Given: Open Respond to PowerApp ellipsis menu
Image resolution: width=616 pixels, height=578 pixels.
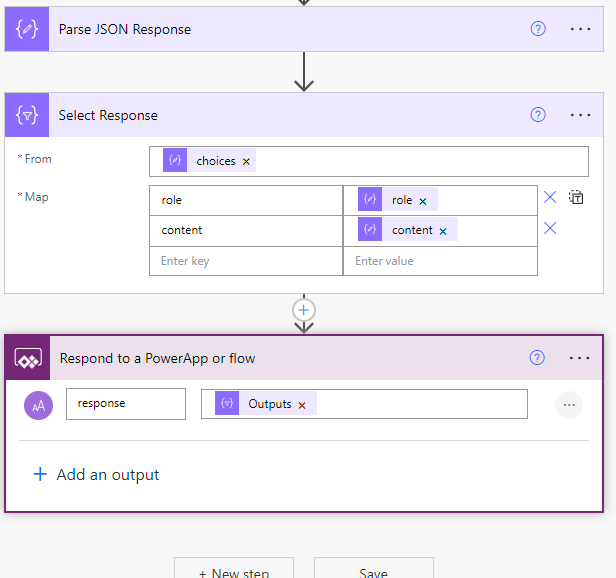Looking at the screenshot, I should pyautogui.click(x=579, y=358).
